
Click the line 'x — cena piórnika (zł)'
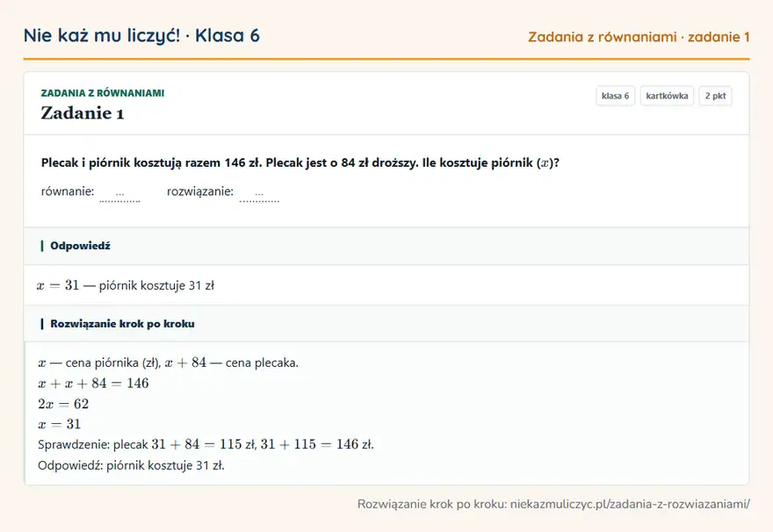coord(168,363)
